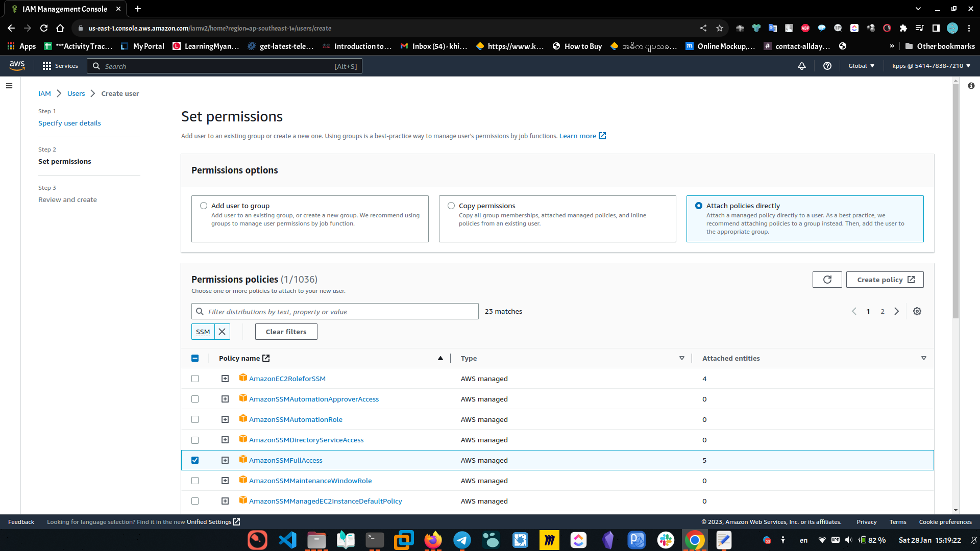Open the Feedback link in footer
The width and height of the screenshot is (980, 551).
pyautogui.click(x=21, y=522)
